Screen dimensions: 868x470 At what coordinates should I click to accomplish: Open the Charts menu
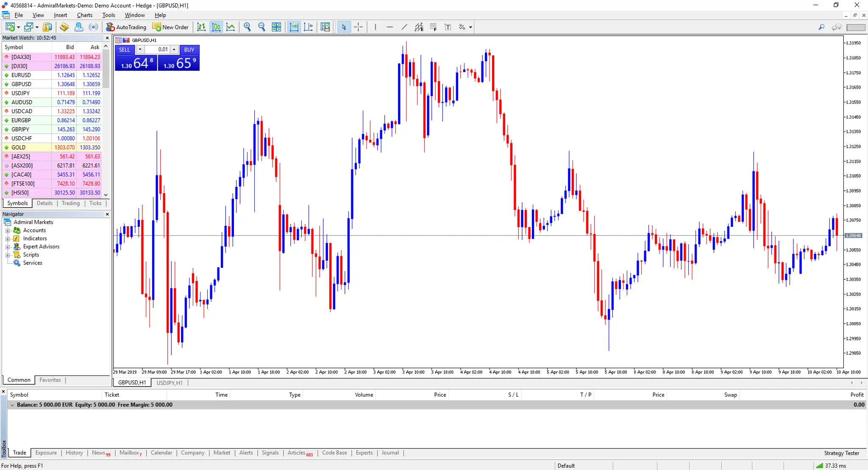[85, 15]
